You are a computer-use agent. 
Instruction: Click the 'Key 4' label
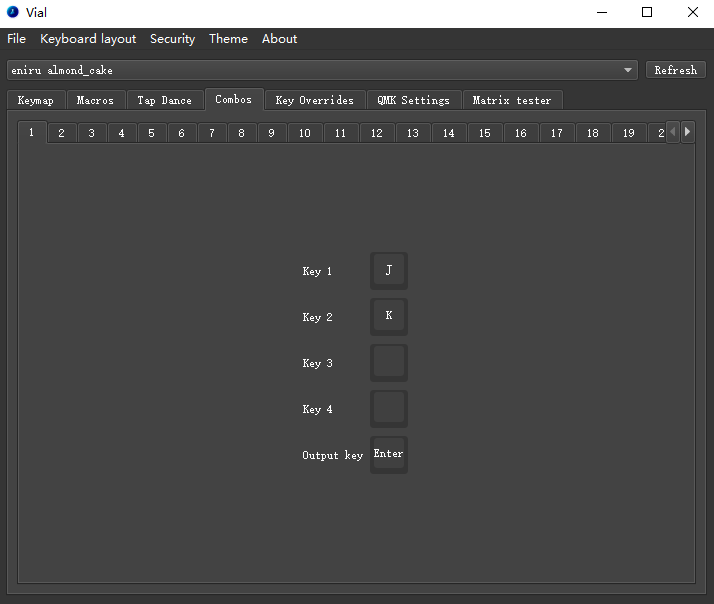317,409
